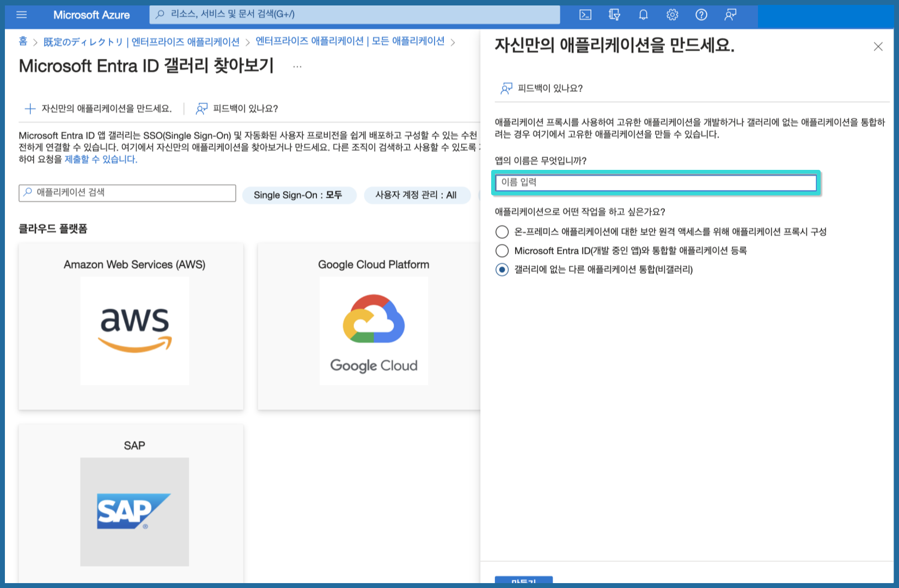
Task: Go to the 홈 breadcrumb
Action: 23,41
